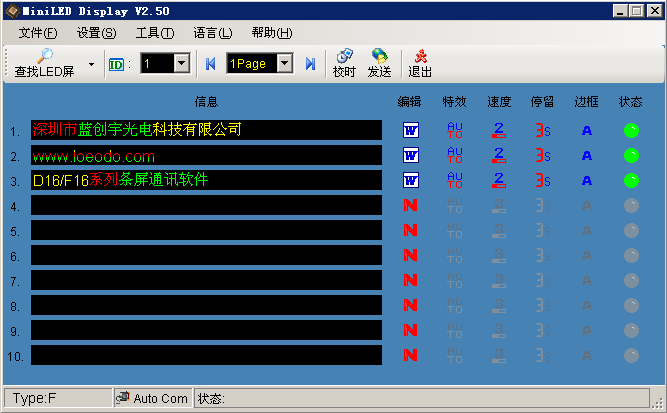
Task: Click the 信息 column header
Action: point(206,102)
